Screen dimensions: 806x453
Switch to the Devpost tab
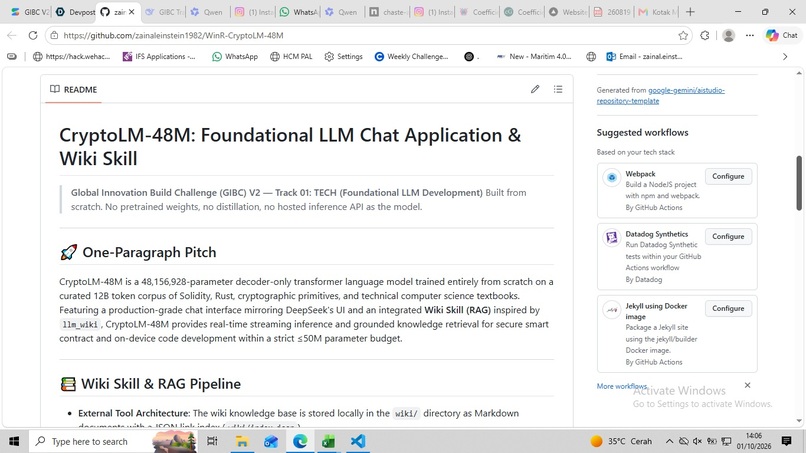75,12
